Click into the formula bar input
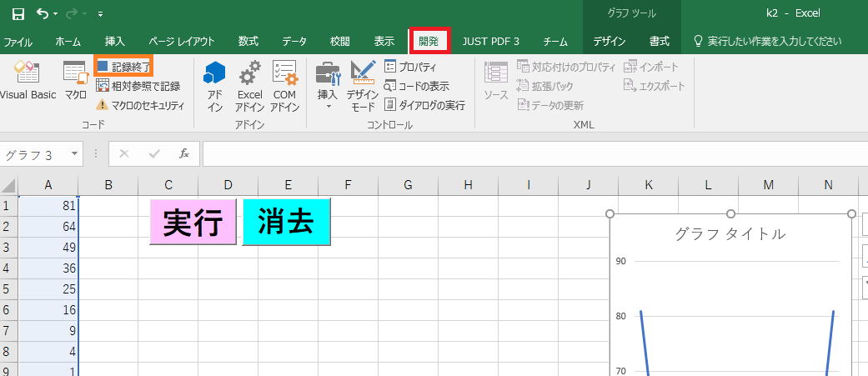868x376 pixels. pyautogui.click(x=534, y=154)
